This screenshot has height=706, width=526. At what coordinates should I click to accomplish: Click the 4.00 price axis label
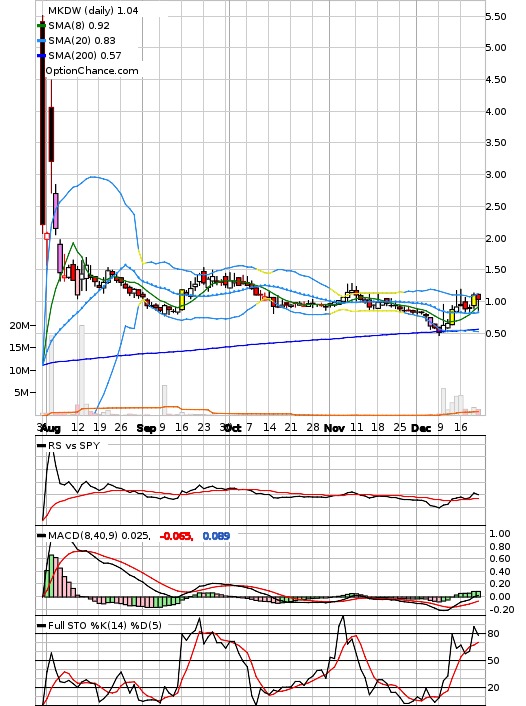click(x=496, y=112)
